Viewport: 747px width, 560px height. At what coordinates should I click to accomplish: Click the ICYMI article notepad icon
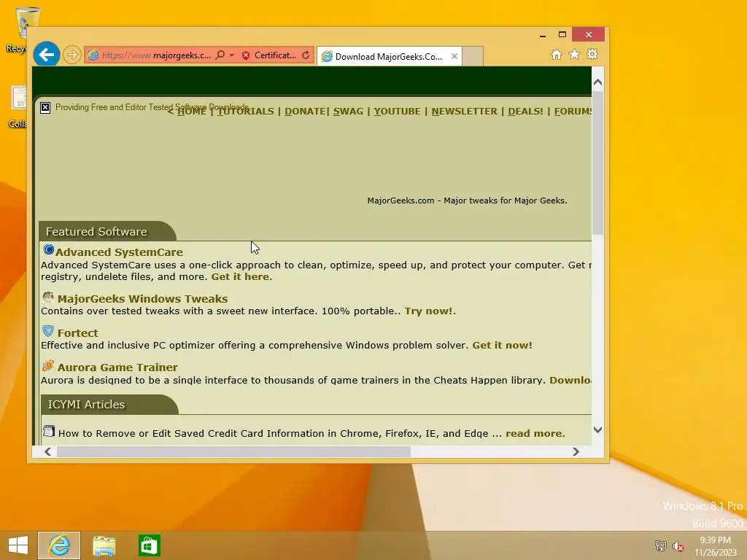pos(49,431)
